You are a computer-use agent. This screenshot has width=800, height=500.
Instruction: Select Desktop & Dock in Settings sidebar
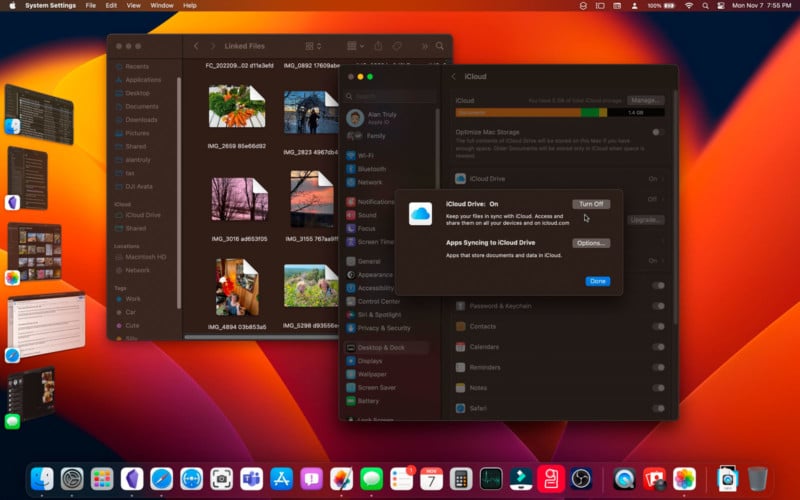pyautogui.click(x=386, y=347)
